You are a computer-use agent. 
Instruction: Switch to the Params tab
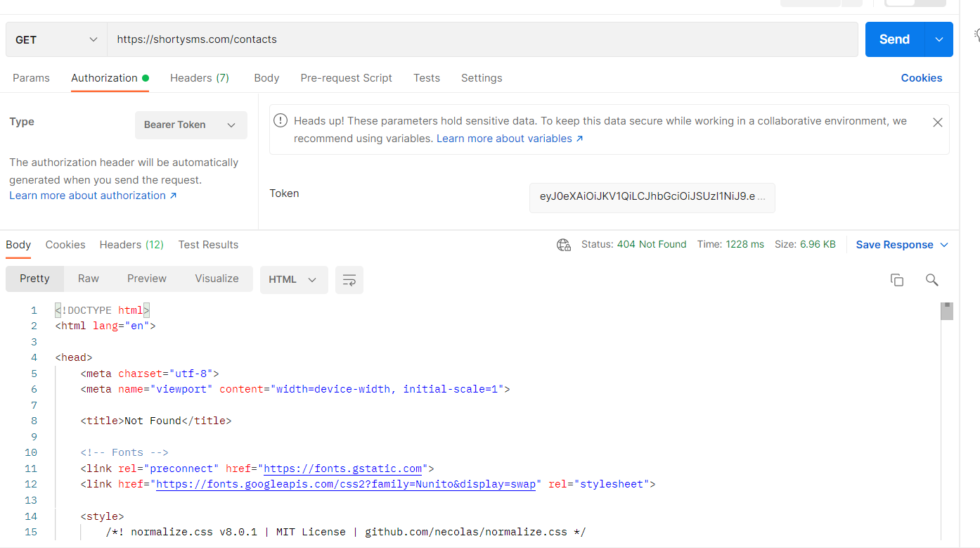point(31,78)
